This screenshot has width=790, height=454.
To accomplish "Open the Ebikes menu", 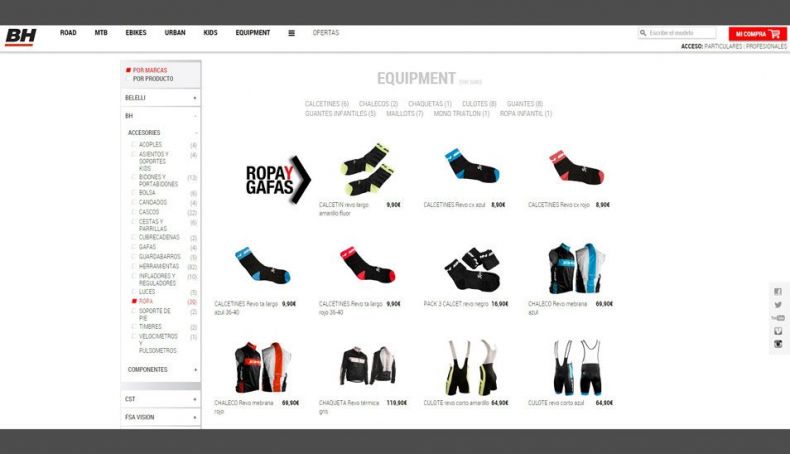I will tap(136, 33).
